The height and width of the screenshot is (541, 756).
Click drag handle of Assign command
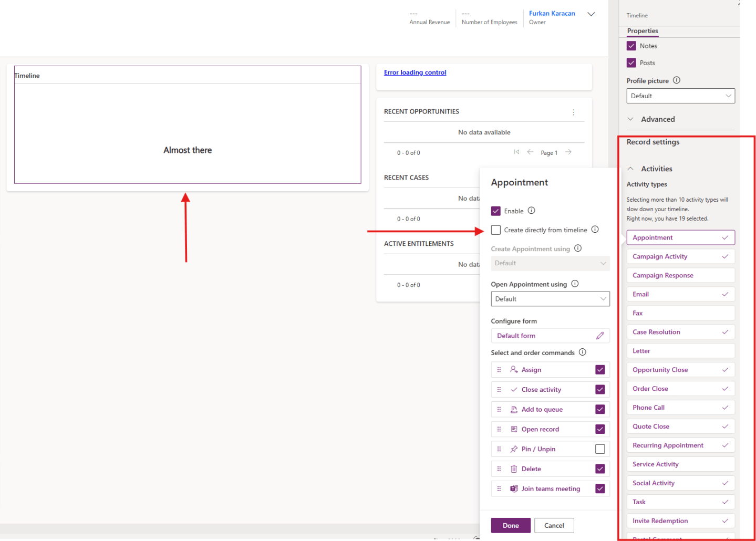[499, 370]
